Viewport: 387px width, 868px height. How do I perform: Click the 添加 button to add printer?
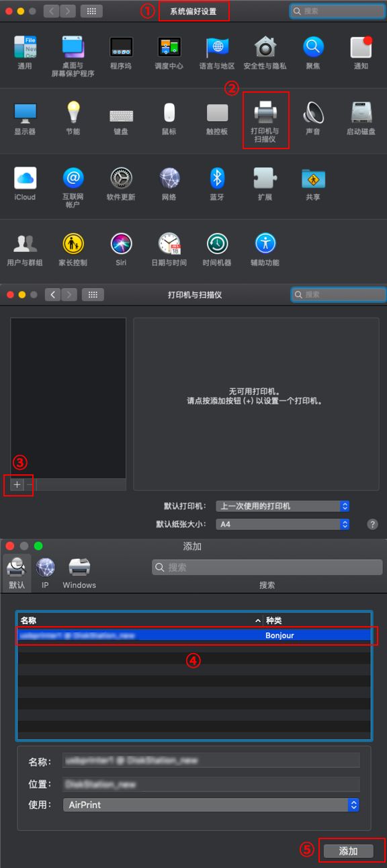pos(348,851)
